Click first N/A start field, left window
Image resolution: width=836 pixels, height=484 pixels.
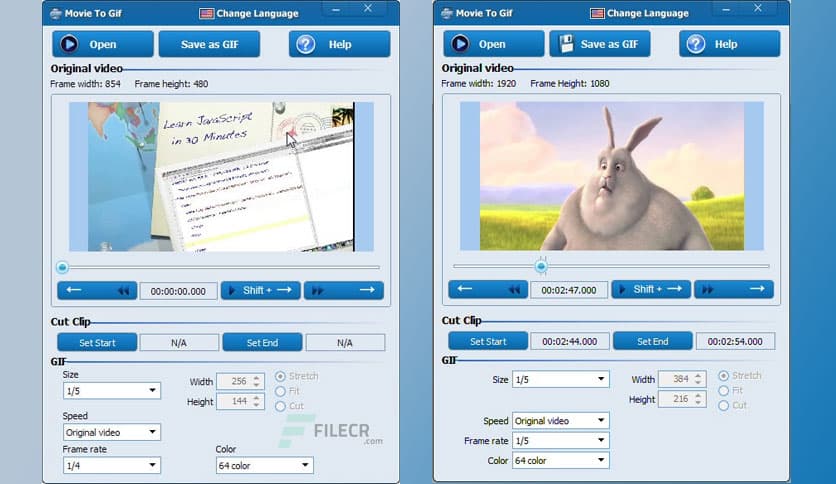[179, 343]
